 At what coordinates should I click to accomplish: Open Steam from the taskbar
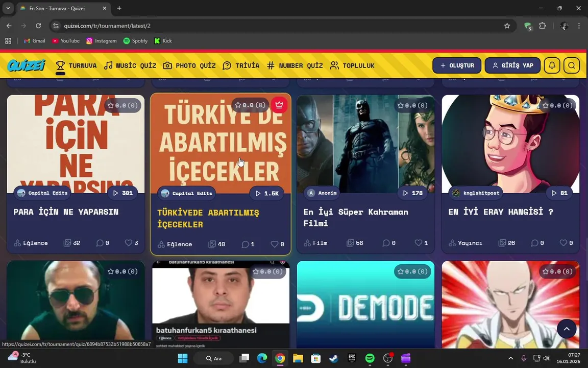[x=334, y=358]
